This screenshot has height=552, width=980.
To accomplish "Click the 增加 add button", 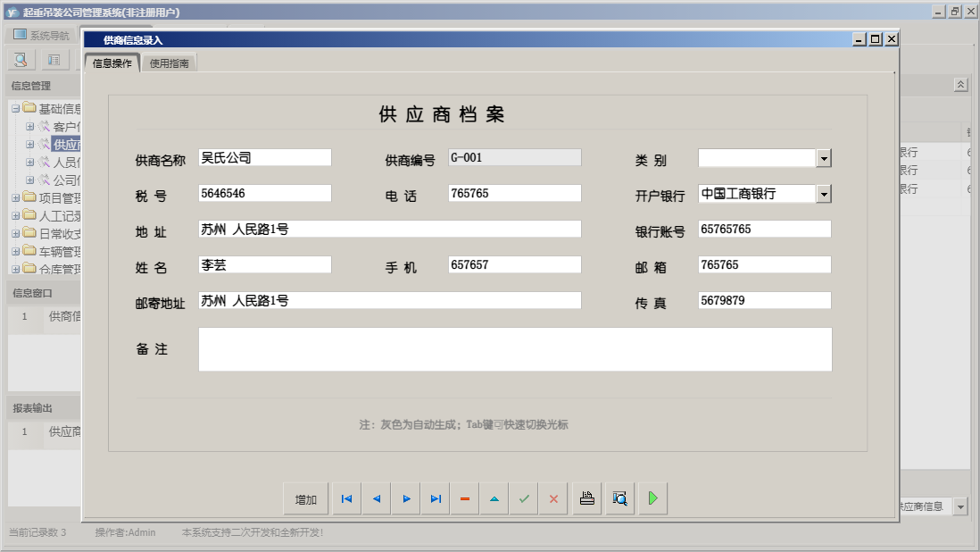I will point(306,499).
